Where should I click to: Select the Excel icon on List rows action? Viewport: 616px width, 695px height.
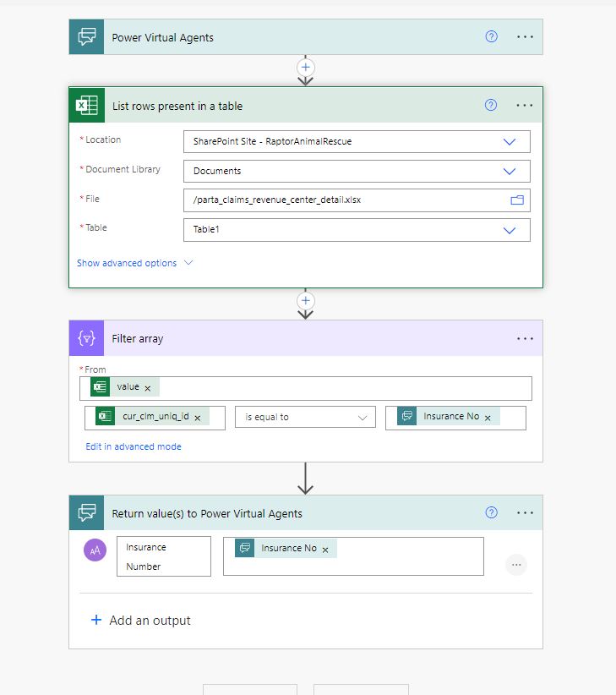pos(86,105)
